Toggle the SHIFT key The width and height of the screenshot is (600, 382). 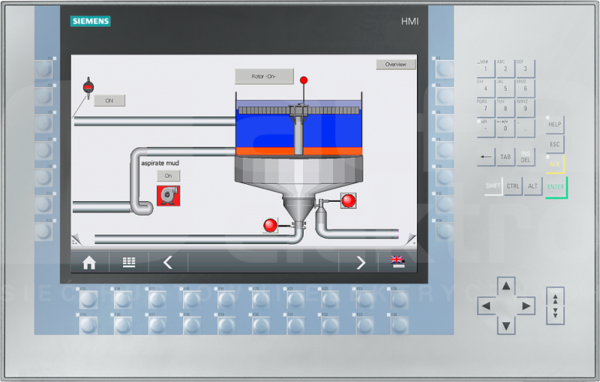click(493, 186)
